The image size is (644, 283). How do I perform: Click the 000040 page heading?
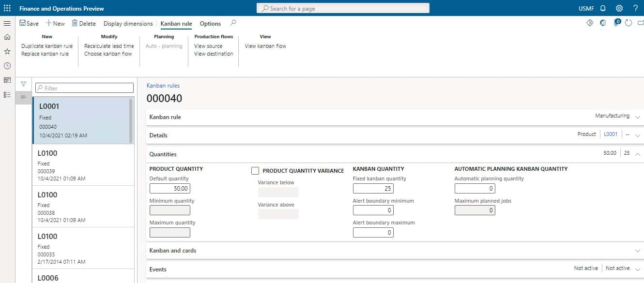click(x=164, y=99)
